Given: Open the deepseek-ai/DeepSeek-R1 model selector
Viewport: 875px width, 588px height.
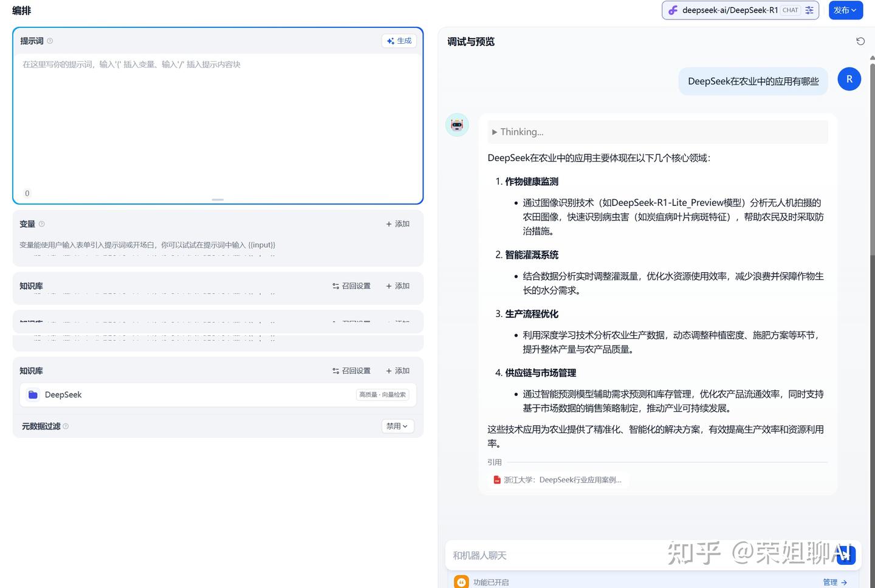Looking at the screenshot, I should tap(740, 10).
